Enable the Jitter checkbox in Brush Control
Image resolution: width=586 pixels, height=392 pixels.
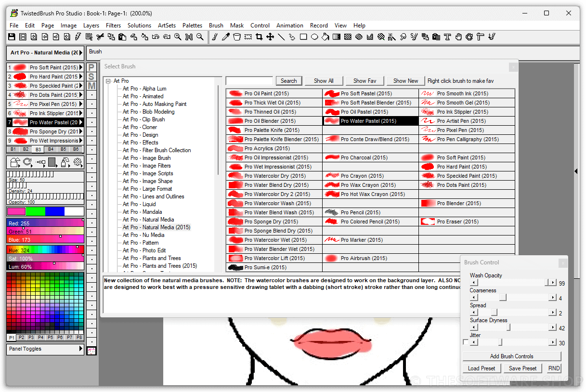click(465, 342)
